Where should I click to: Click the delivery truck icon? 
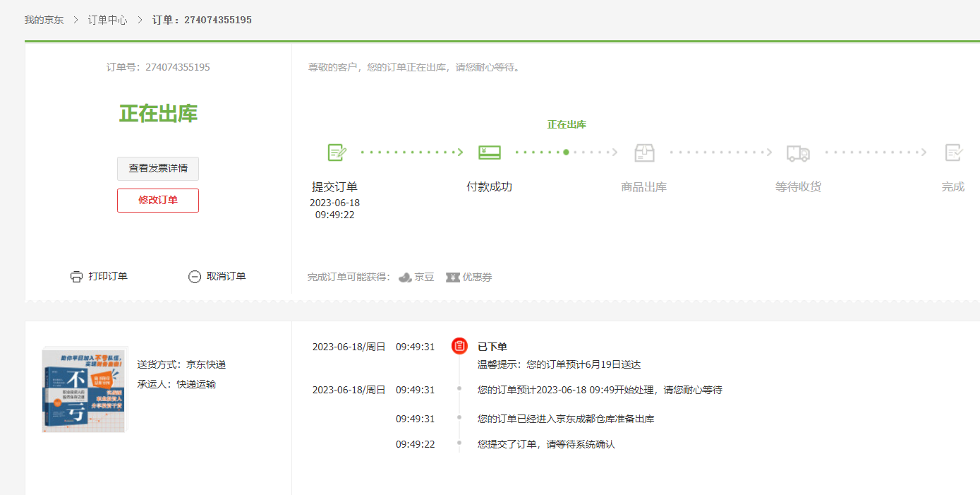tap(798, 153)
